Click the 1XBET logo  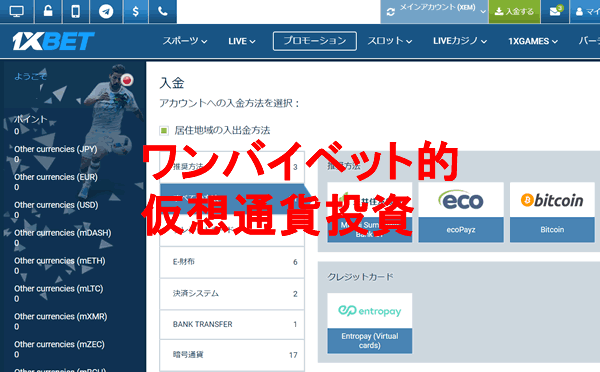click(53, 41)
